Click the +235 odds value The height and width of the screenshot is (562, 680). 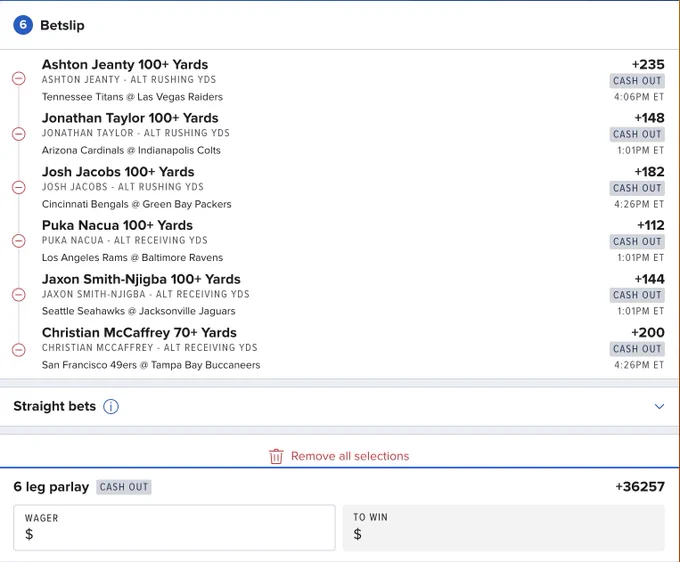click(648, 64)
